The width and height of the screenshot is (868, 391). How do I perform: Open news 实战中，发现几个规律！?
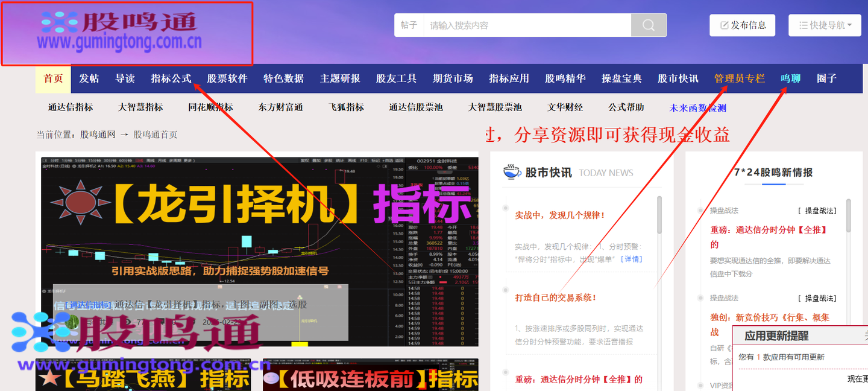click(560, 215)
